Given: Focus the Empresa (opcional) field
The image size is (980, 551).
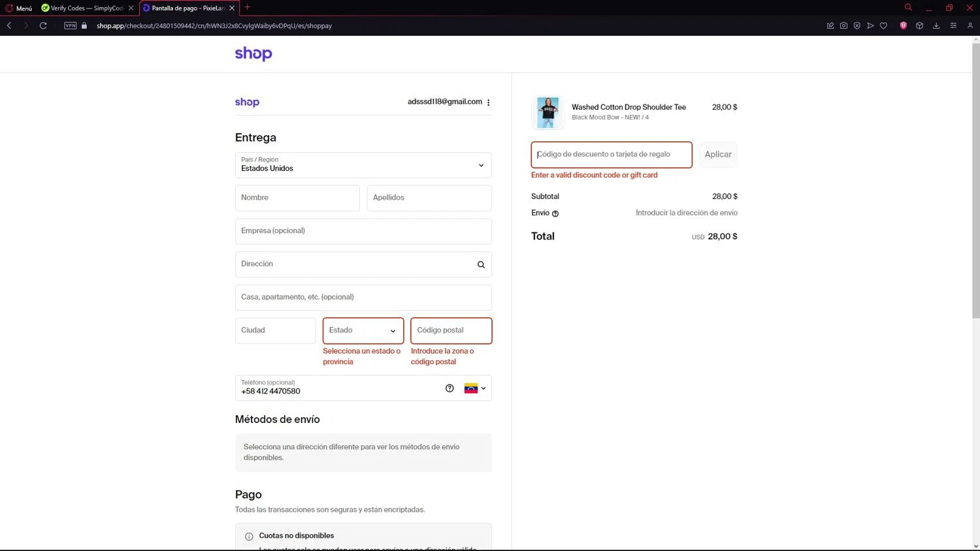Looking at the screenshot, I should [363, 231].
